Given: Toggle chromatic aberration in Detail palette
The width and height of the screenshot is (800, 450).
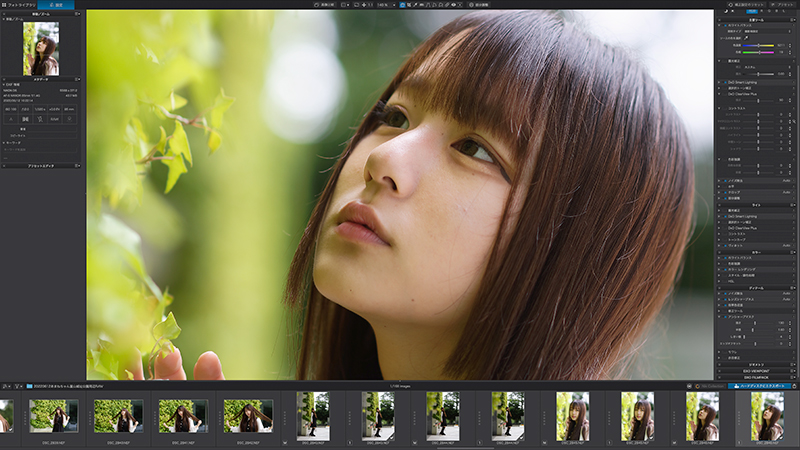Looking at the screenshot, I should (726, 305).
